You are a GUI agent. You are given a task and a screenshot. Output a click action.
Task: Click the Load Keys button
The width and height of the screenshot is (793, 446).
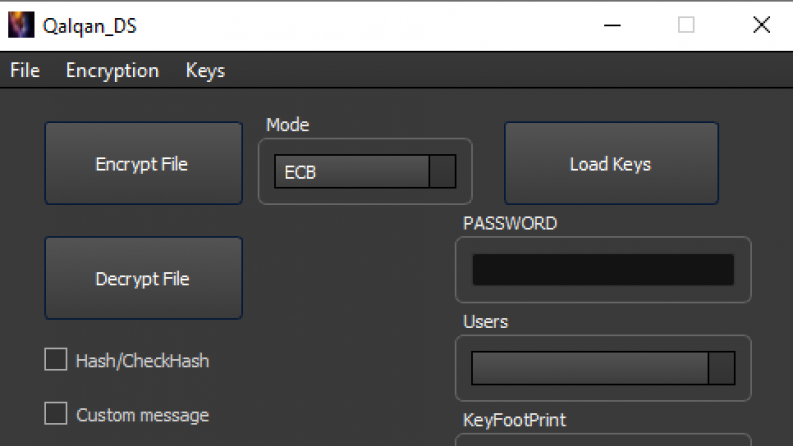pos(611,163)
